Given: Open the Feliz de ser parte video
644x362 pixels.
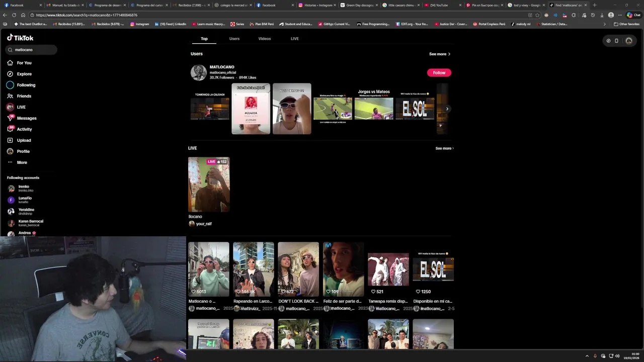Looking at the screenshot, I should tap(343, 269).
